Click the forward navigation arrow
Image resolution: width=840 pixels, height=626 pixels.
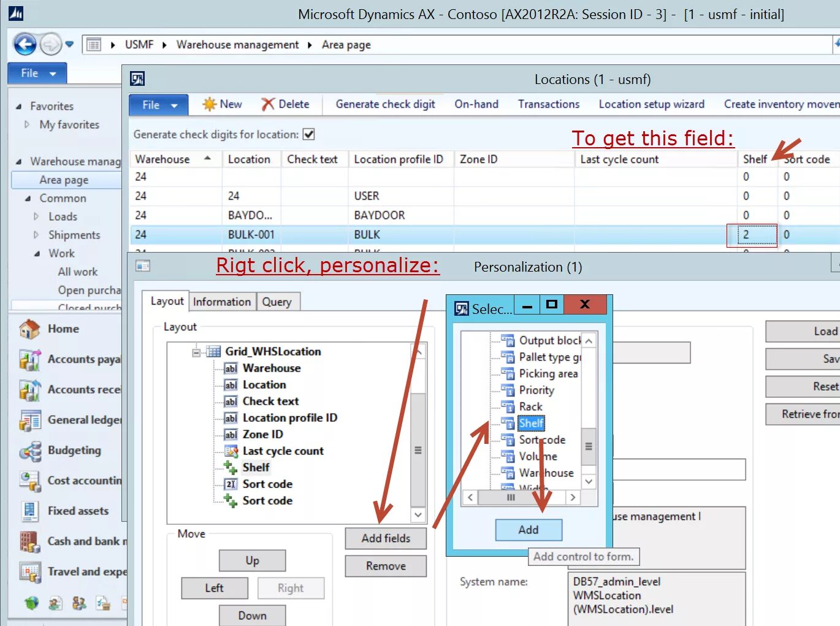[51, 44]
